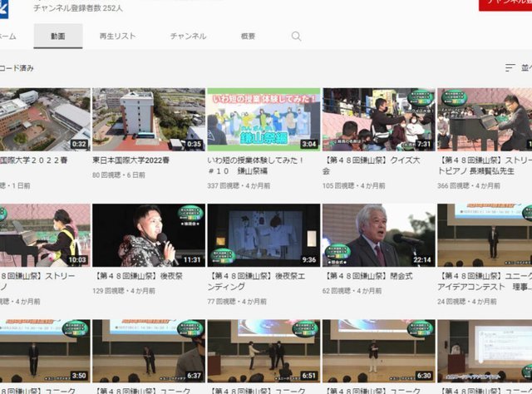Open the channel search magnifier icon

tap(296, 36)
